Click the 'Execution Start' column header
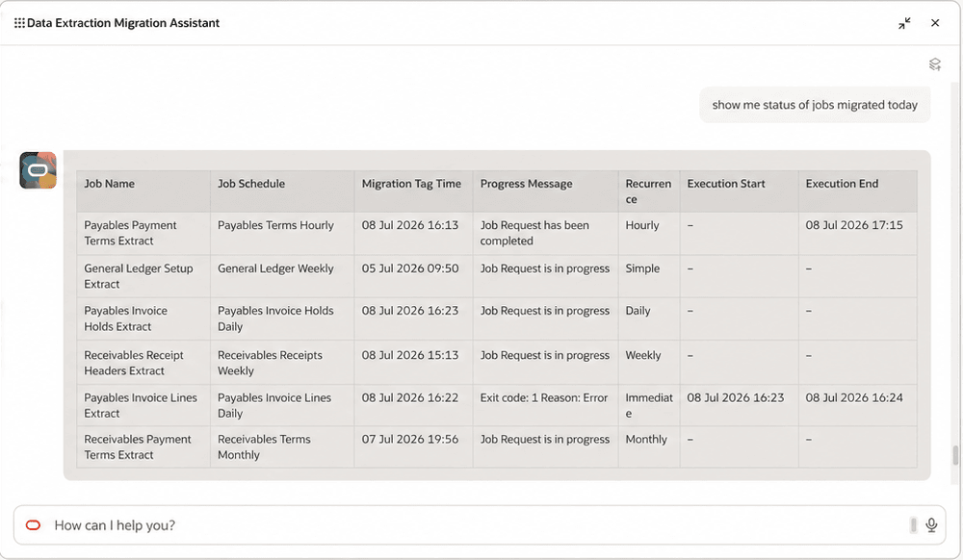This screenshot has height=560, width=963. click(739, 191)
